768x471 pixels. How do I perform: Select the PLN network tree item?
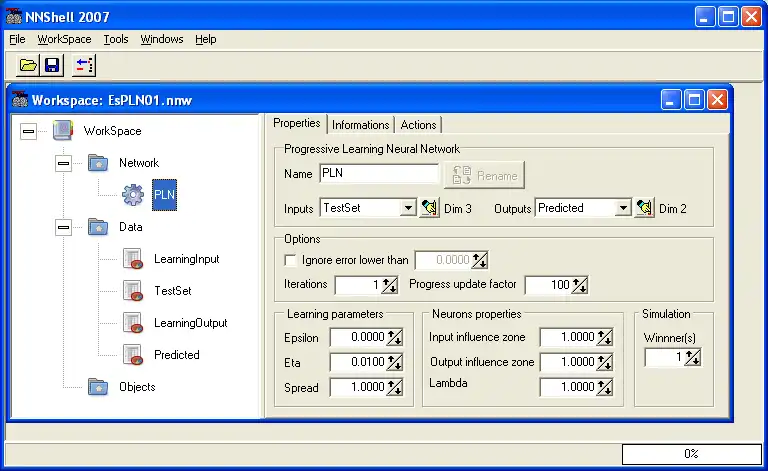(164, 195)
